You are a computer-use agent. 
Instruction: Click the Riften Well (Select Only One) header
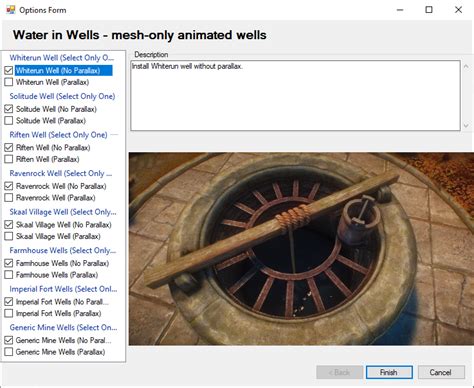(x=58, y=135)
